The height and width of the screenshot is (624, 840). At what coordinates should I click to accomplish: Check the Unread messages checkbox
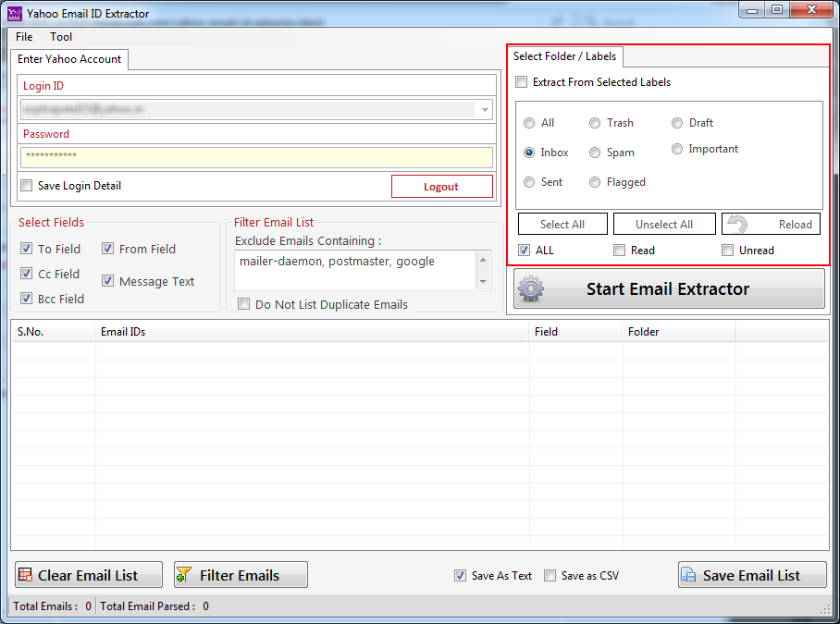point(727,250)
